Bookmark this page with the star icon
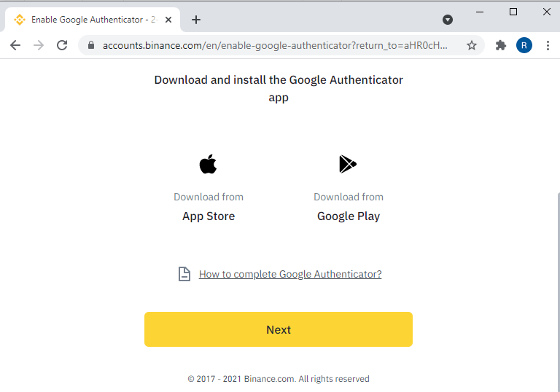Image resolution: width=560 pixels, height=392 pixels. click(472, 45)
